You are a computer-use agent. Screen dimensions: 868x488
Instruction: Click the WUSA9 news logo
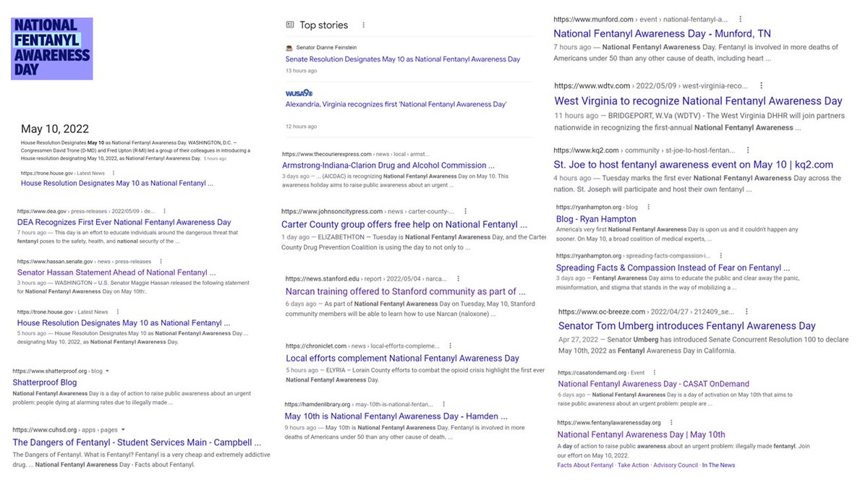pos(299,93)
